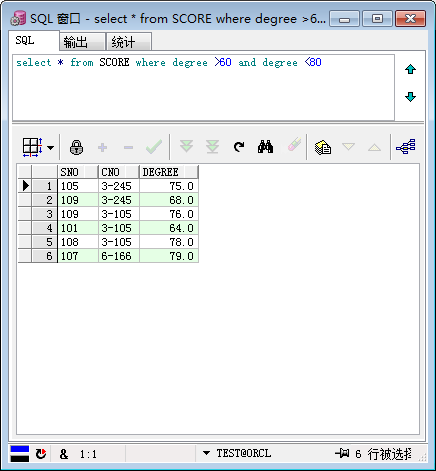Fetch last page double-arrow icon

212,147
